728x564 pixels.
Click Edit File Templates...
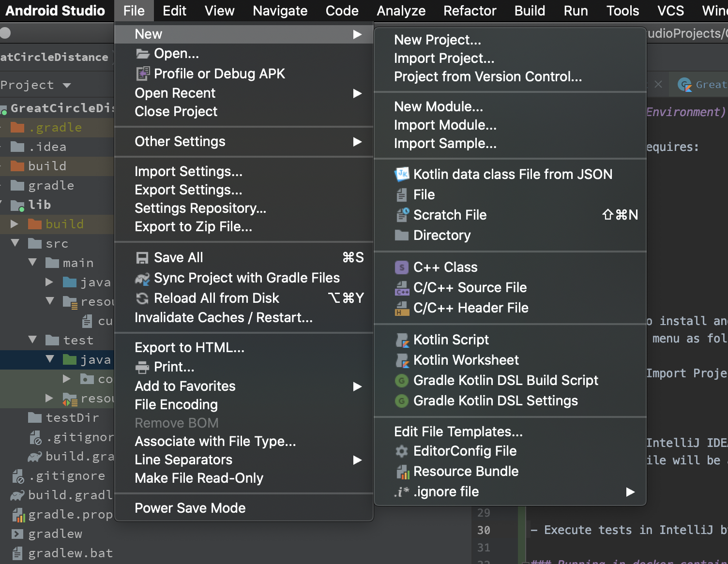pyautogui.click(x=458, y=431)
